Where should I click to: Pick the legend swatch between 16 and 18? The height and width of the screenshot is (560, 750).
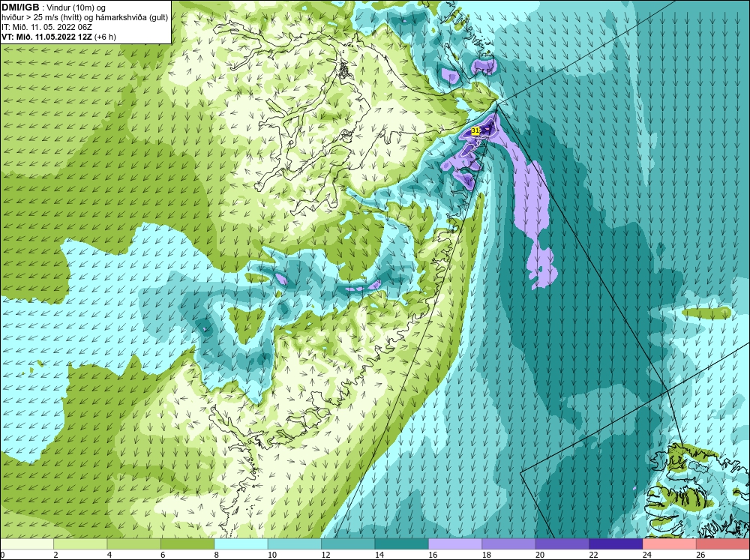point(455,544)
